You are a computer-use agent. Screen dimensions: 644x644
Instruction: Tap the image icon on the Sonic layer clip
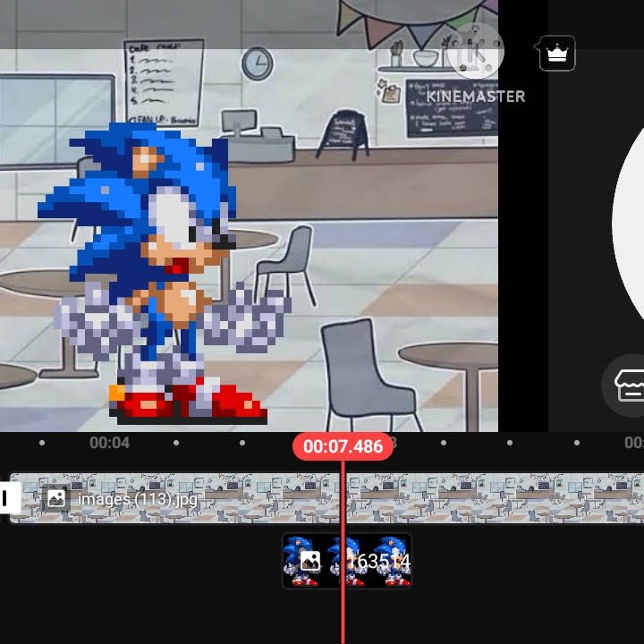click(x=310, y=561)
